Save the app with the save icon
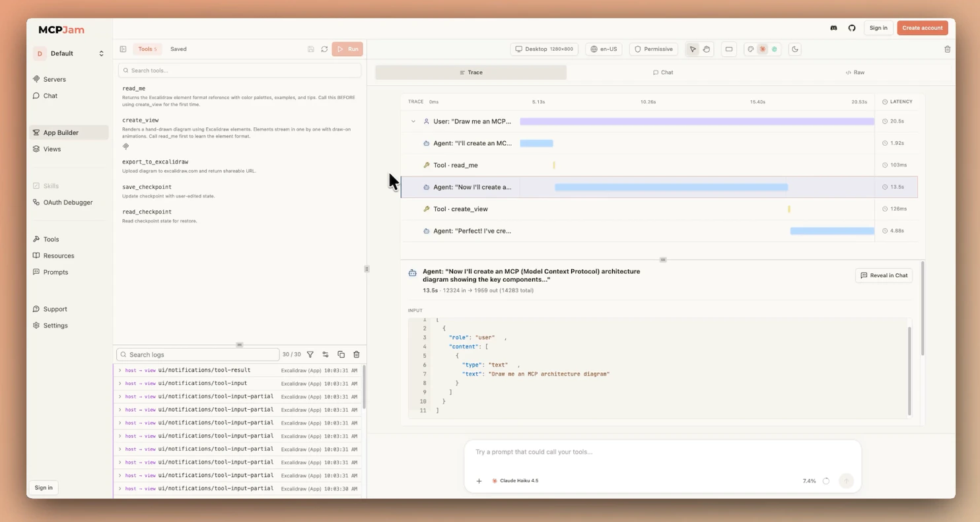Image resolution: width=980 pixels, height=522 pixels. pyautogui.click(x=310, y=49)
